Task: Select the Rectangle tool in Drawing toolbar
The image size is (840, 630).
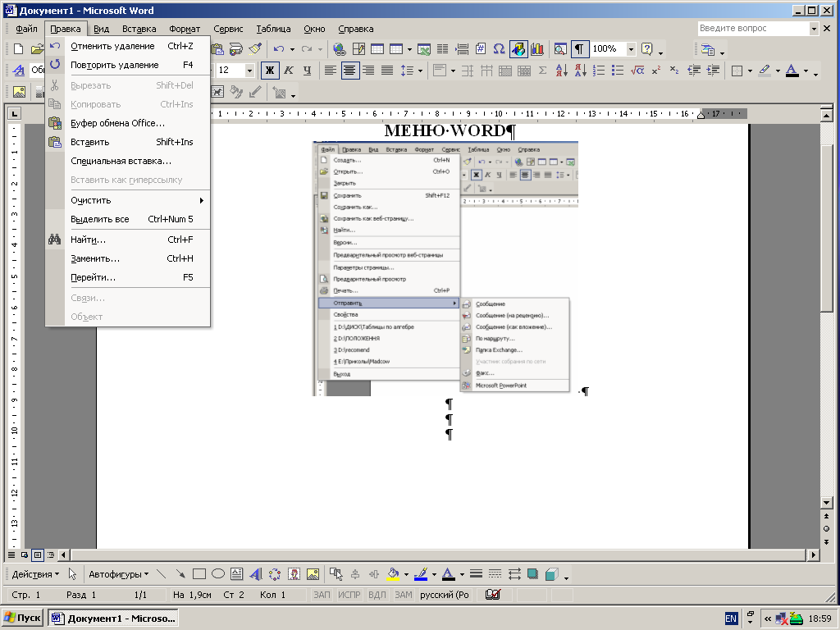Action: tap(199, 574)
